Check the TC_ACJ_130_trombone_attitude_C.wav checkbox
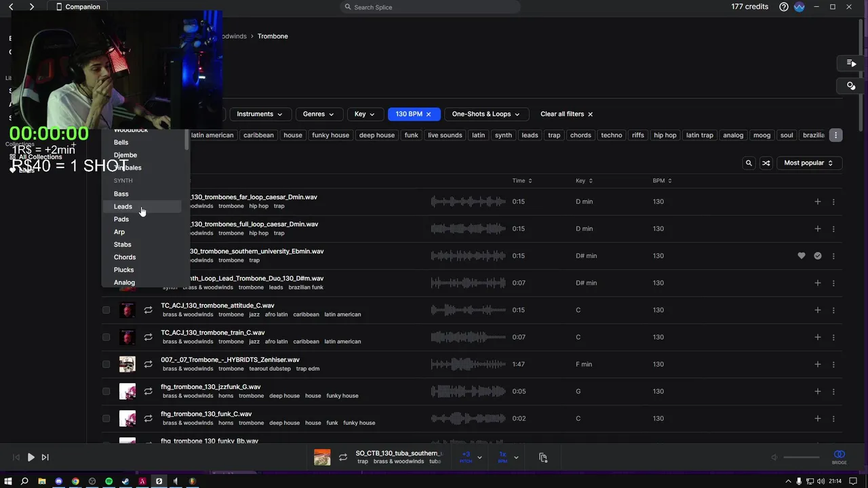Screen dimensions: 868x488 tap(106, 310)
